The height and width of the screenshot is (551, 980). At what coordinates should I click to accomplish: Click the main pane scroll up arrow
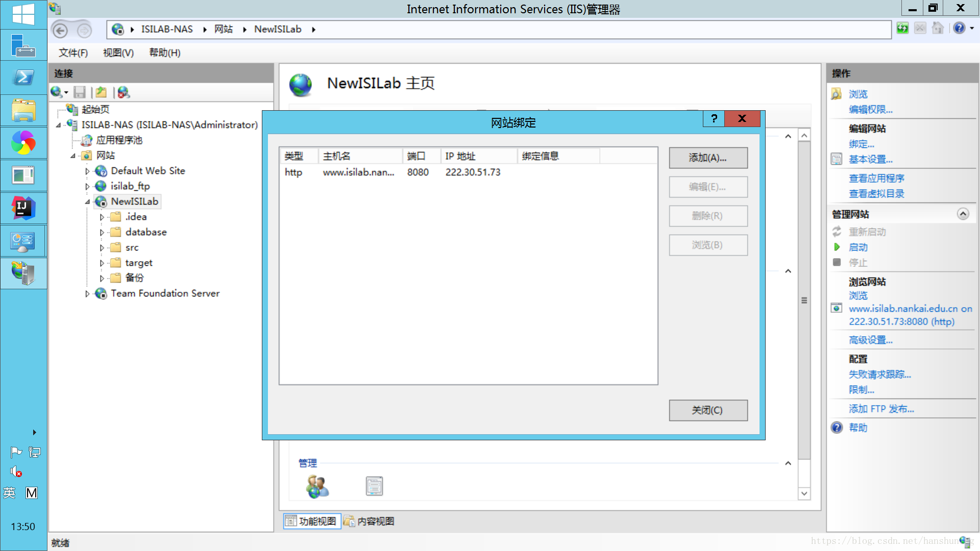(x=804, y=135)
